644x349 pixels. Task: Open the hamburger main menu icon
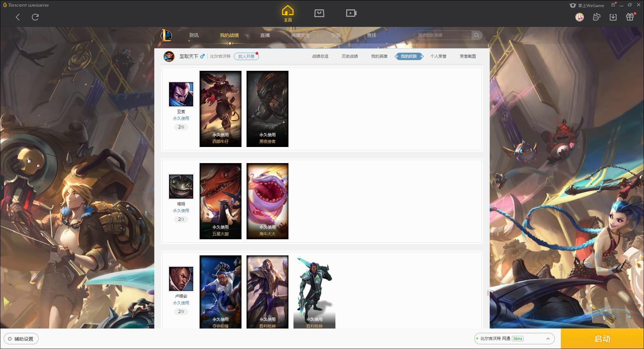point(613,5)
